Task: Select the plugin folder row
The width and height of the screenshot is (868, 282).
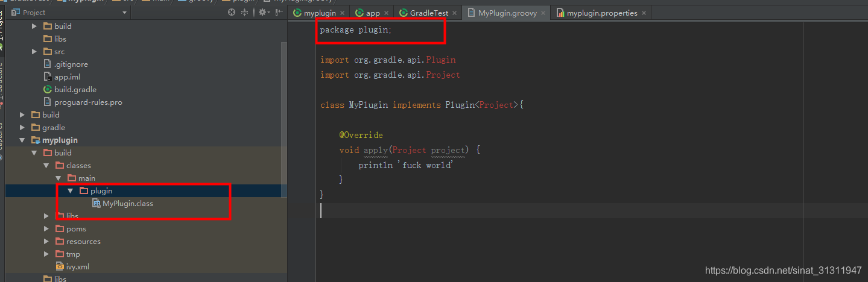Action: [146, 190]
